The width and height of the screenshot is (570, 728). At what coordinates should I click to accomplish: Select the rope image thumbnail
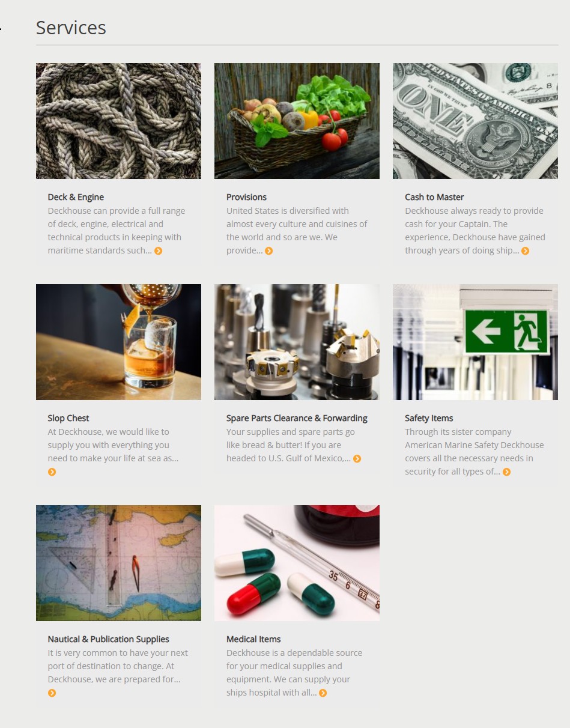[118, 121]
